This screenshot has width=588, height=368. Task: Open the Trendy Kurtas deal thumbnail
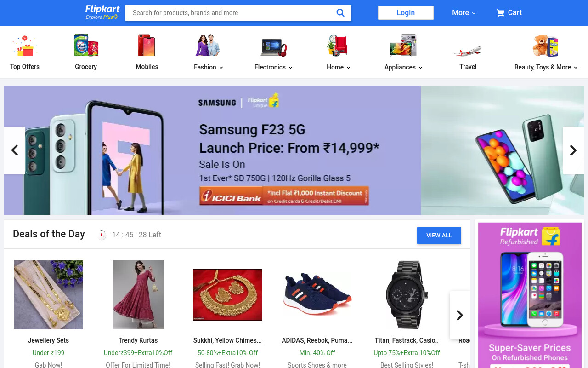click(x=138, y=295)
